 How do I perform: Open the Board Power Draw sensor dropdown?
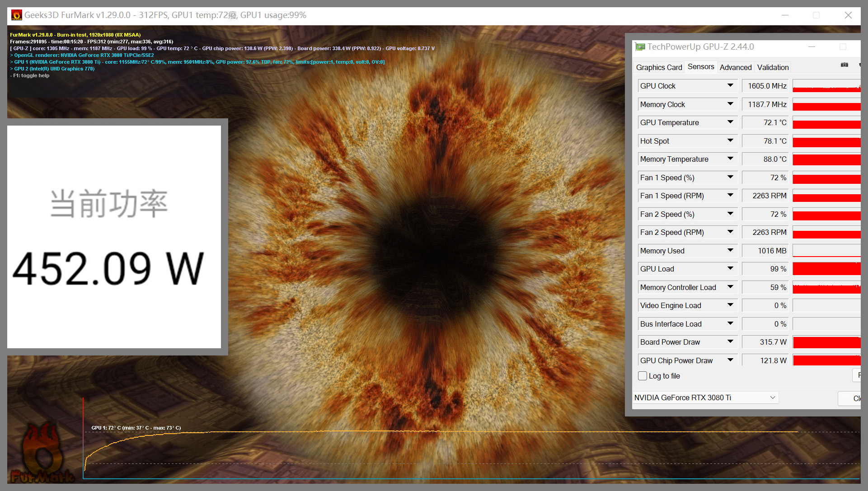[x=730, y=341]
